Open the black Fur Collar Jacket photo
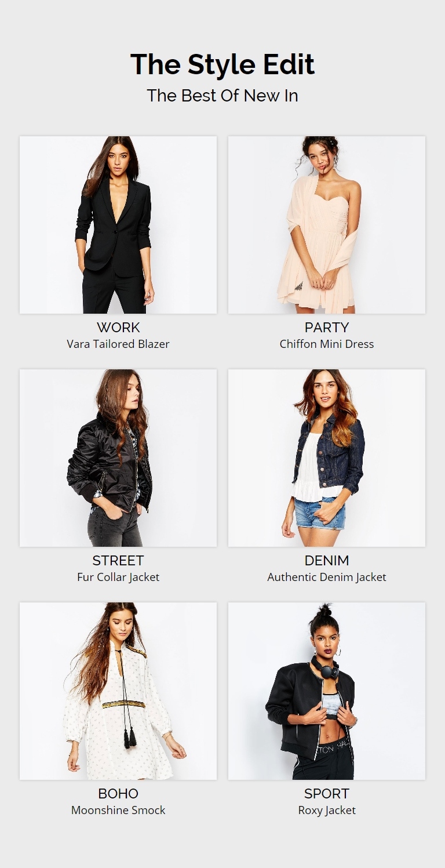445x868 pixels. pos(118,458)
